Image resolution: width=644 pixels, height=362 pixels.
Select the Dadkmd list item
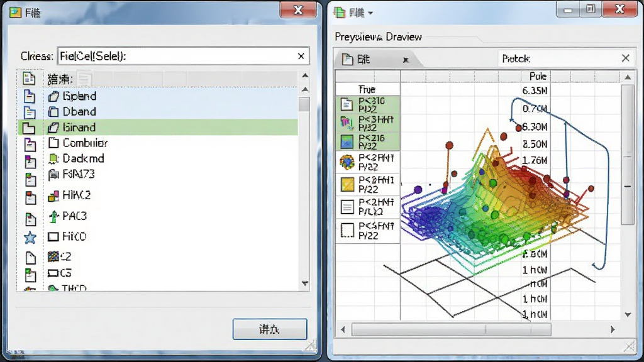tap(170, 158)
